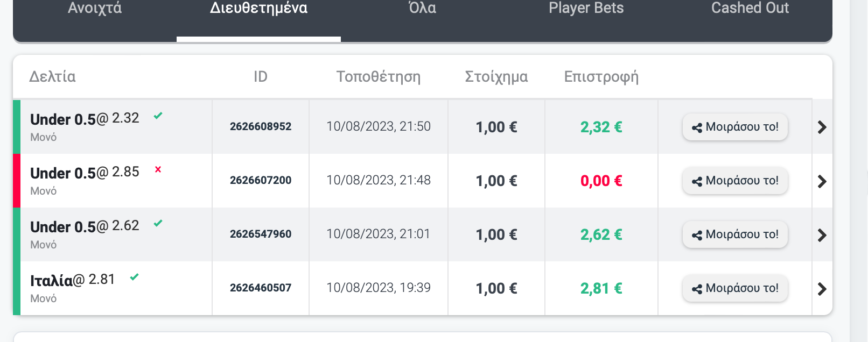Viewport: 868px width, 342px height.
Task: Click red X icon on Under 0.5@ 2.85 bet
Action: coord(158,169)
